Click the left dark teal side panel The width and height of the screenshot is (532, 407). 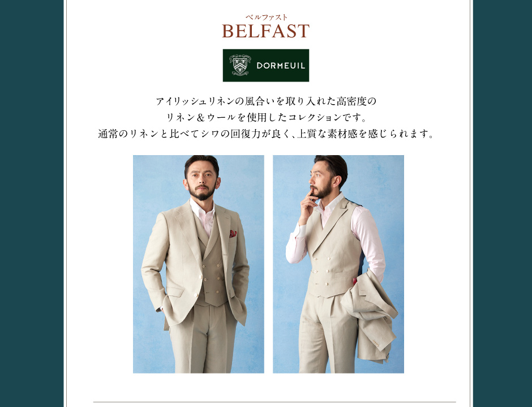(32, 203)
